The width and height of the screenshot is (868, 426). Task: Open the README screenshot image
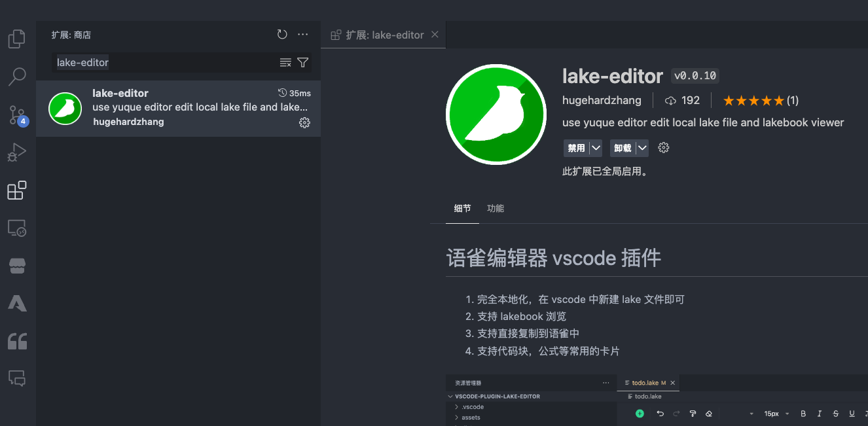click(x=657, y=400)
